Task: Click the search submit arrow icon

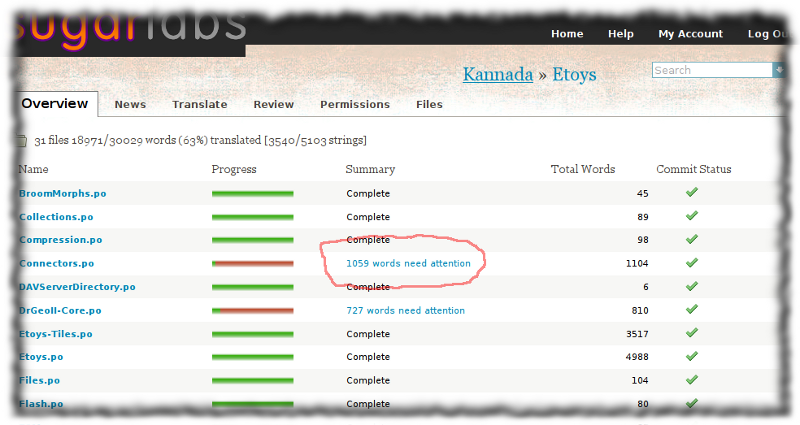Action: [778, 70]
